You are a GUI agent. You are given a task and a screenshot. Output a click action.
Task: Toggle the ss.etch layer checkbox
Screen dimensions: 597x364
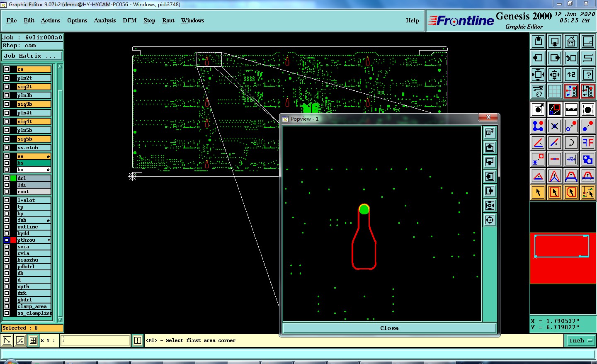7,148
